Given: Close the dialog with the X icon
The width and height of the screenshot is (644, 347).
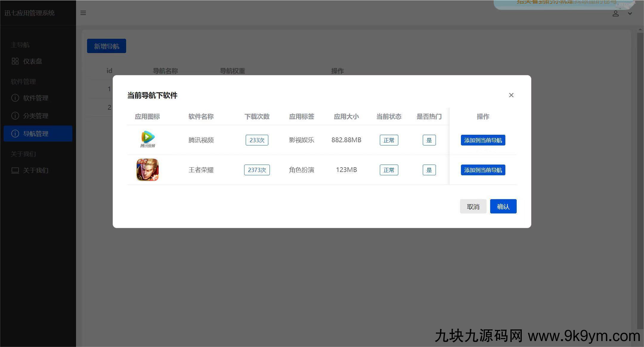Looking at the screenshot, I should pyautogui.click(x=511, y=95).
